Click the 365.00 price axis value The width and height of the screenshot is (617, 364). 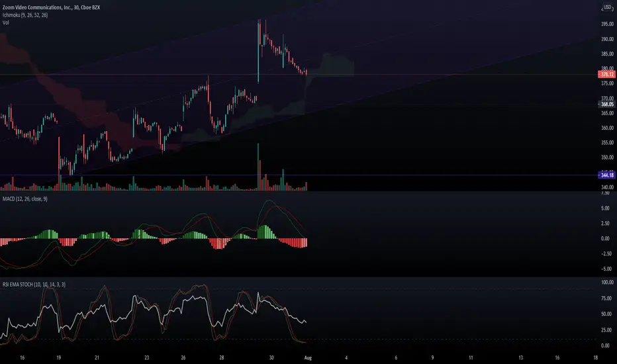607,113
